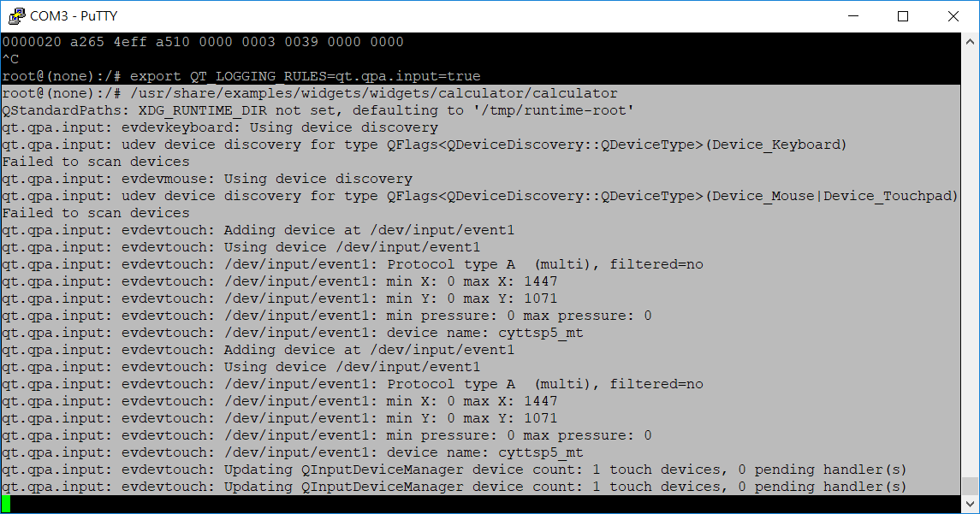Click the XDG_RUNTIME_DIR warning line

[x=317, y=109]
